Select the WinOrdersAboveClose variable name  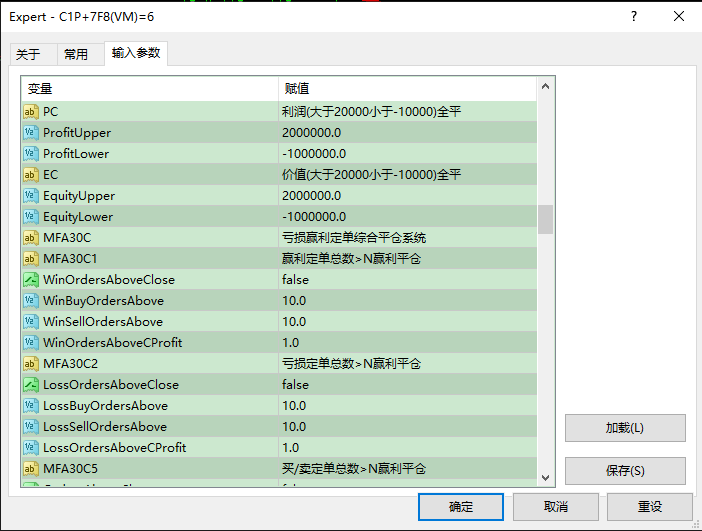[x=109, y=280]
